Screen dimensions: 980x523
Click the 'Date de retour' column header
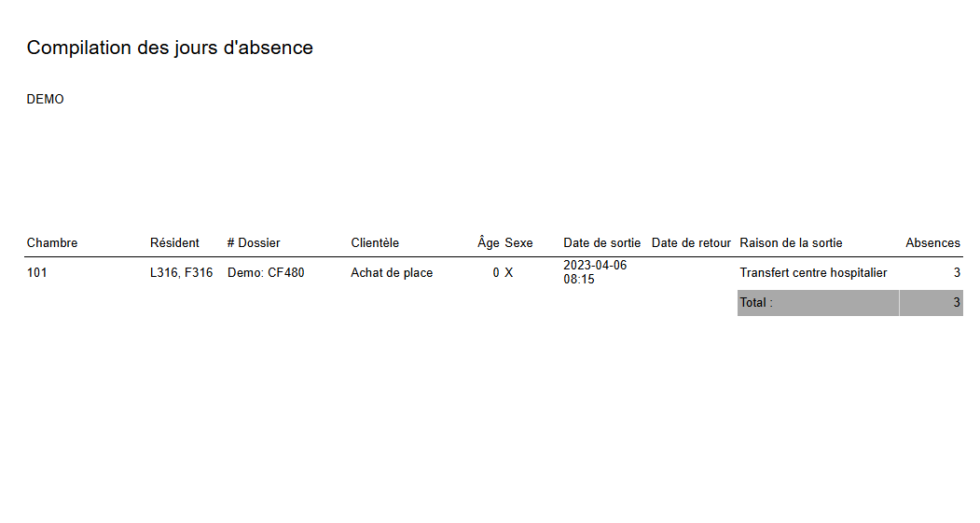tap(691, 242)
